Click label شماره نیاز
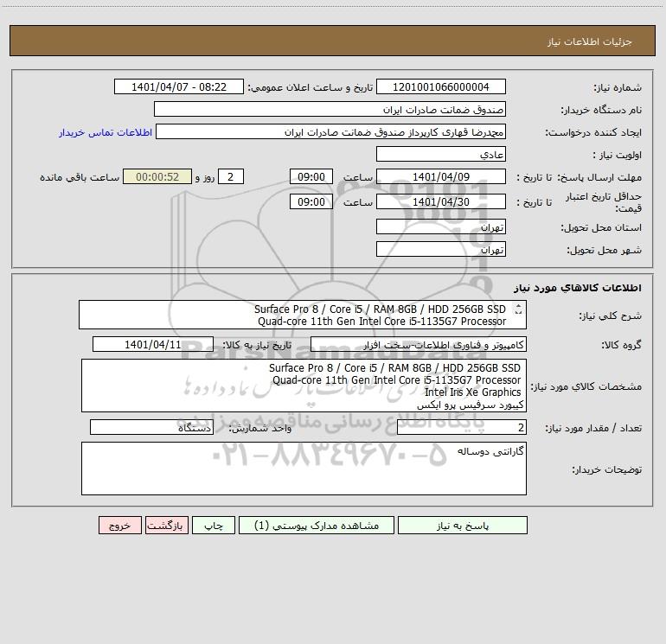The width and height of the screenshot is (666, 644). [x=618, y=87]
